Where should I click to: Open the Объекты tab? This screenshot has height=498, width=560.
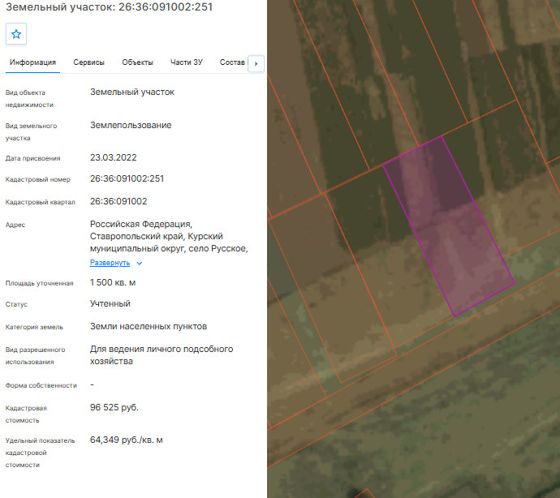138,62
